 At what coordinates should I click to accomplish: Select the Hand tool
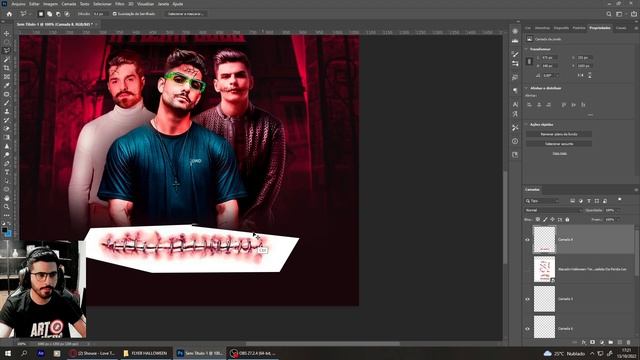point(7,198)
